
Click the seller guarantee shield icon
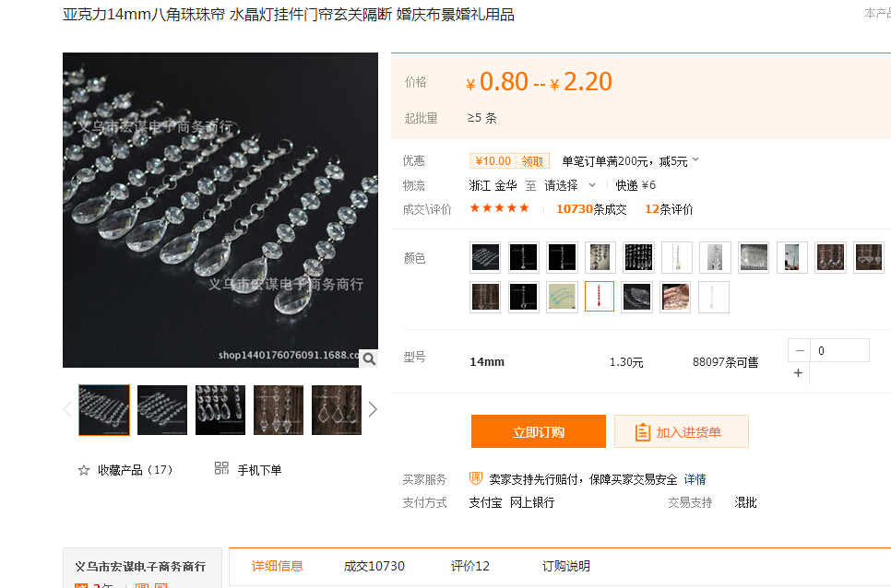(x=476, y=478)
